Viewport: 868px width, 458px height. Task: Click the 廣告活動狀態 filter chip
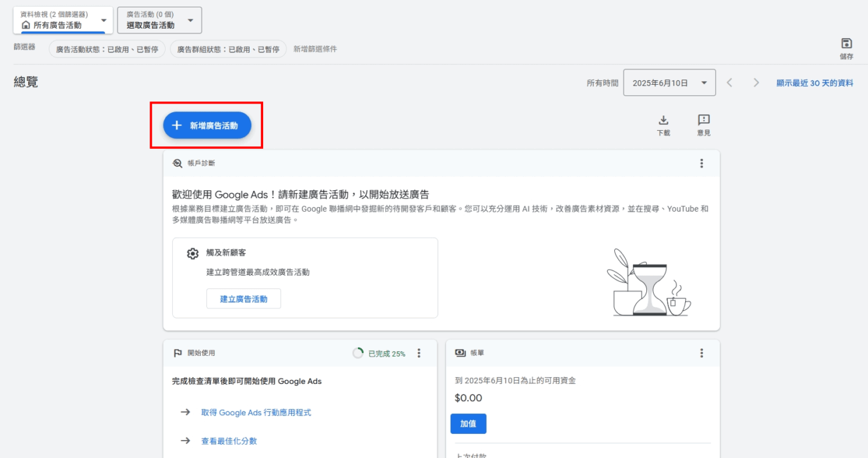(107, 49)
